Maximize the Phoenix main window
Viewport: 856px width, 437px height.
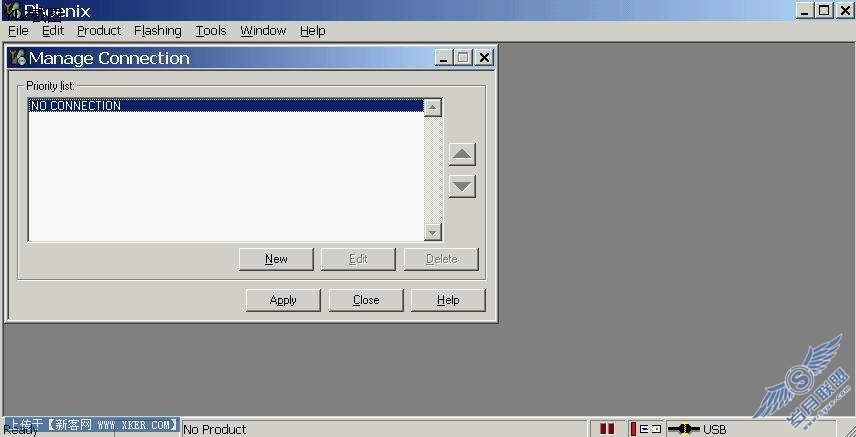click(824, 10)
